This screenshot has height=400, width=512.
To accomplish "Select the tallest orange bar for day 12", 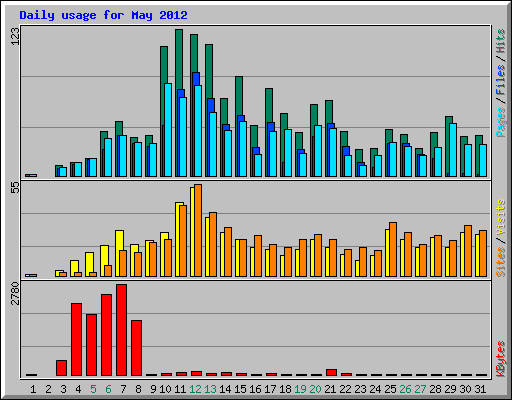I will pos(198,230).
